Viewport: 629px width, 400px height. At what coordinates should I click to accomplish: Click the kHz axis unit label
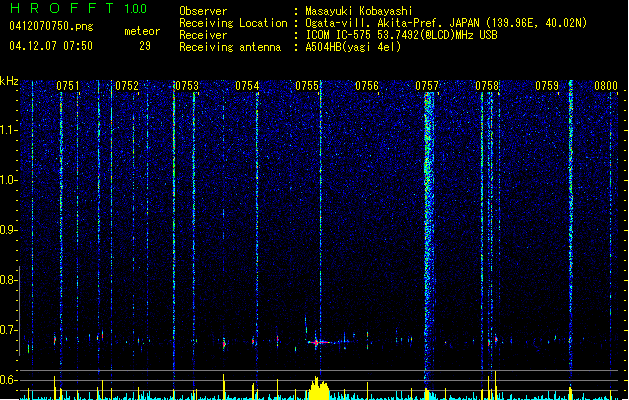point(9,81)
